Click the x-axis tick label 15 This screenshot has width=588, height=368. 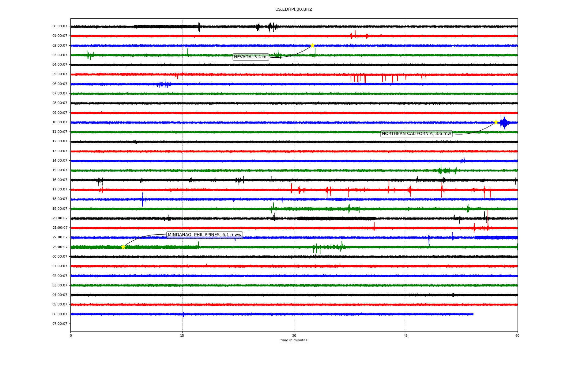click(182, 336)
